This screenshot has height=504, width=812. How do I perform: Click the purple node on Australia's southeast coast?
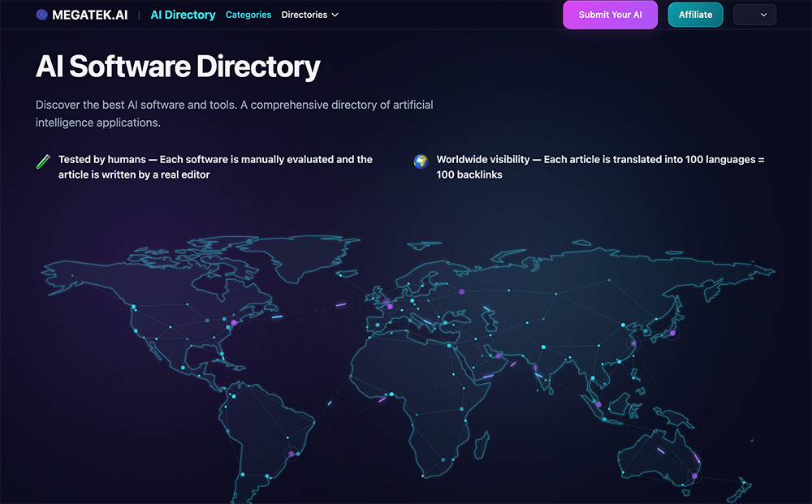(694, 476)
